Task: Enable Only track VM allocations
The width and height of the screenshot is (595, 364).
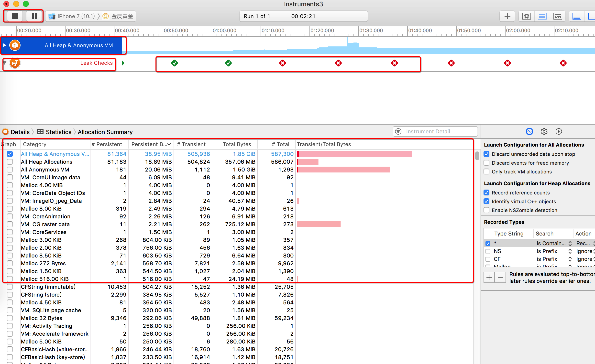Action: coord(486,171)
